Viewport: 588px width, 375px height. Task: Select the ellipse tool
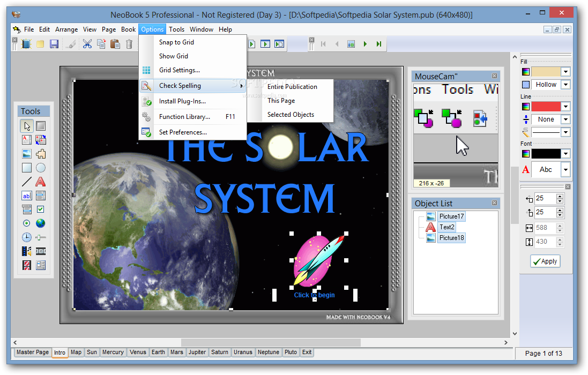[41, 168]
